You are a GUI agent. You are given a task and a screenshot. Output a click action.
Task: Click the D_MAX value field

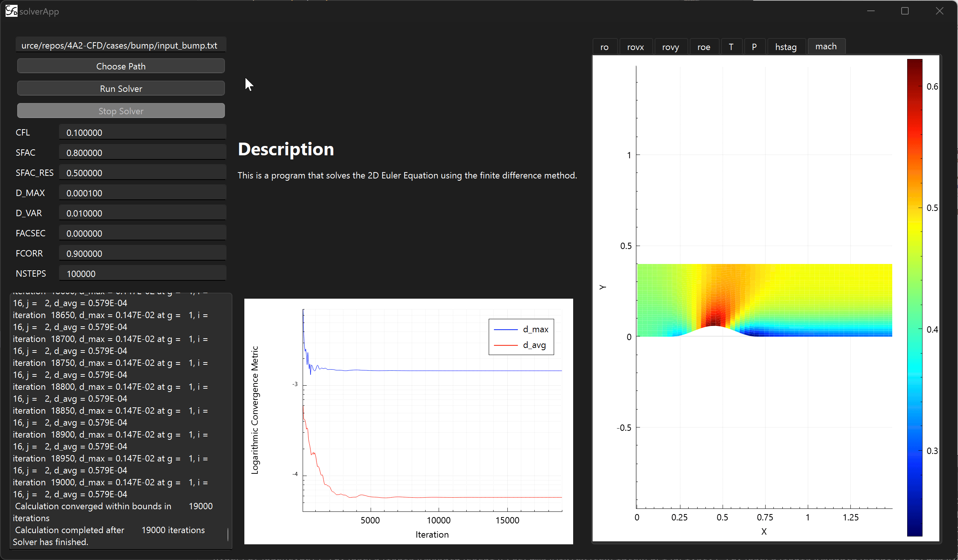[x=143, y=193]
